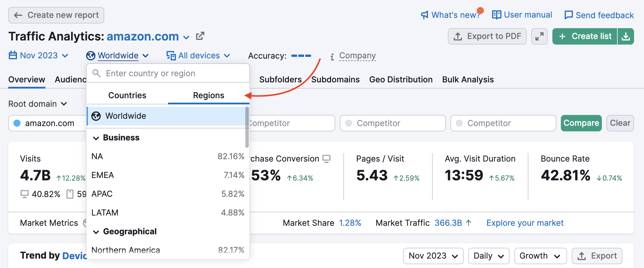Click the Send feedback chat icon
Screen dimensions: 644x268
(x=568, y=15)
